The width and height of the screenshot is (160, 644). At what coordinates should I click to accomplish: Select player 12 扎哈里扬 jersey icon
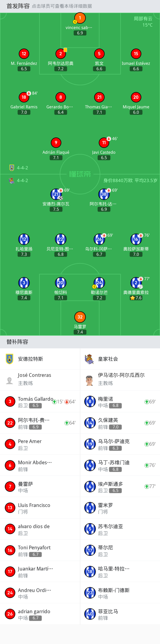(24, 239)
